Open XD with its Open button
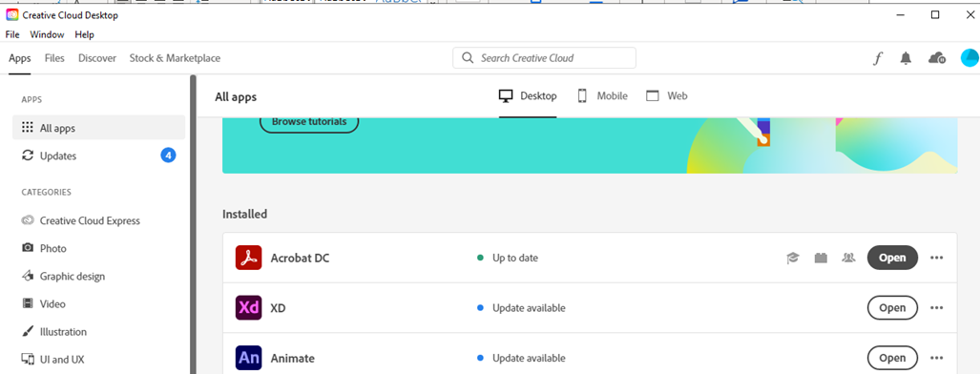This screenshot has width=980, height=374. pyautogui.click(x=892, y=308)
